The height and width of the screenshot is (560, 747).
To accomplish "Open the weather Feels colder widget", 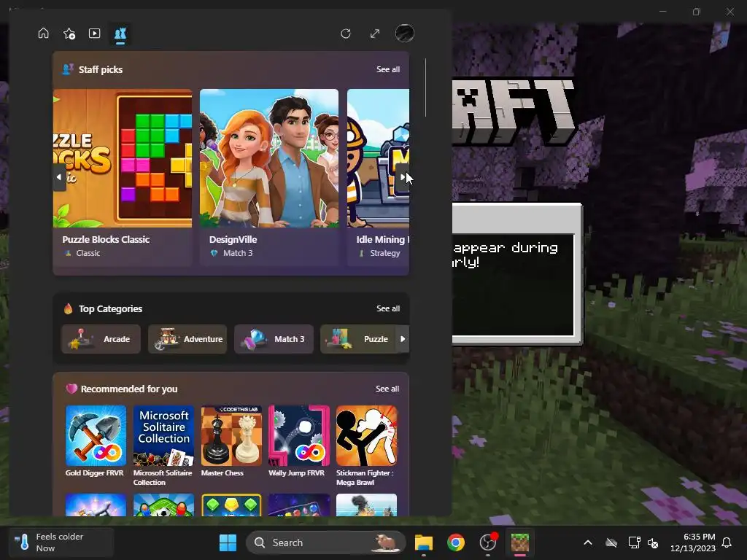I will [61, 542].
